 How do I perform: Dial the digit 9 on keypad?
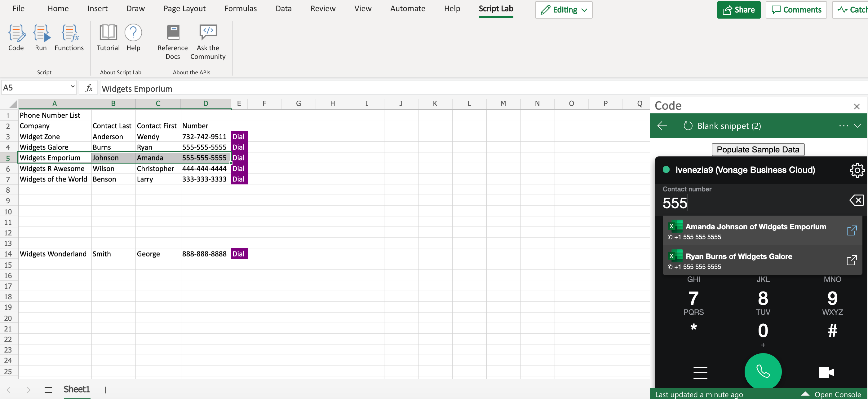click(832, 302)
